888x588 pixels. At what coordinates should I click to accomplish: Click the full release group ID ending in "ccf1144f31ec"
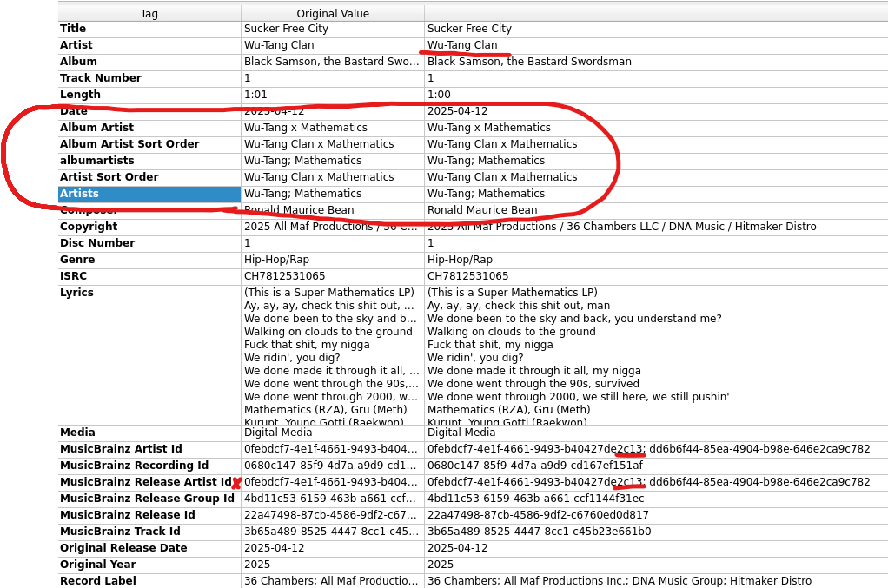[x=536, y=498]
